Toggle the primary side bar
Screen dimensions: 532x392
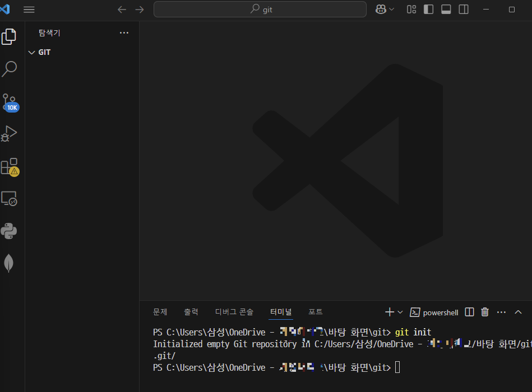click(428, 10)
